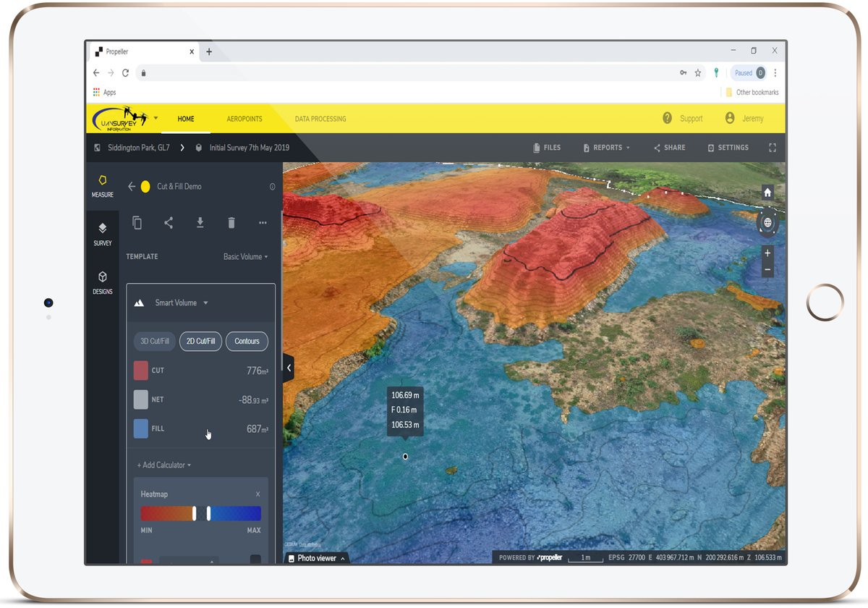Open the Designs panel icon
This screenshot has width=868, height=608.
[102, 282]
